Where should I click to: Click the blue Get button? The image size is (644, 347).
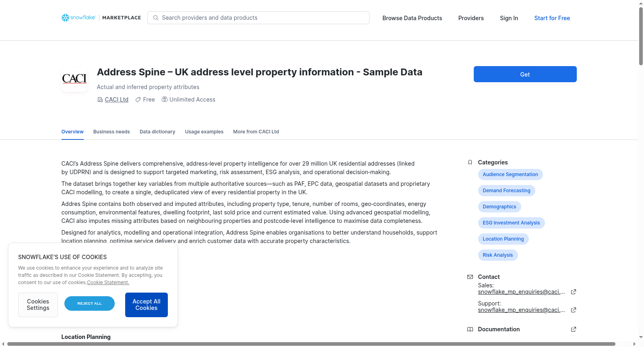pyautogui.click(x=525, y=74)
